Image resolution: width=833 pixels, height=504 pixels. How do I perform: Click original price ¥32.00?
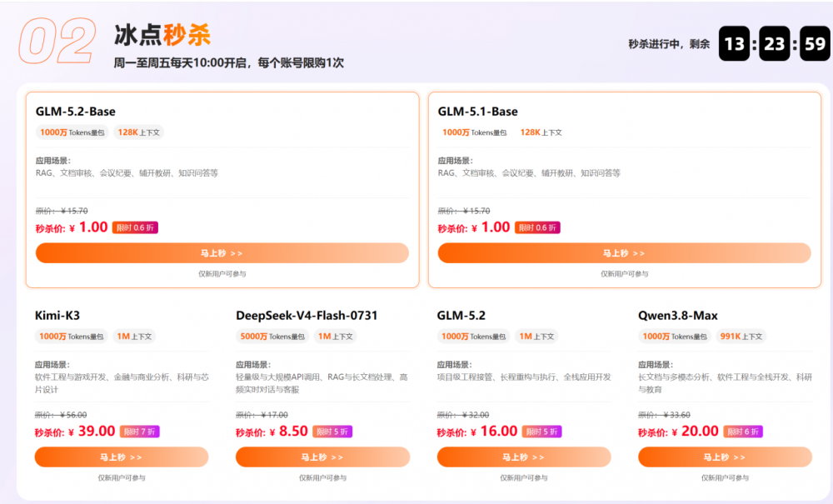tap(463, 415)
